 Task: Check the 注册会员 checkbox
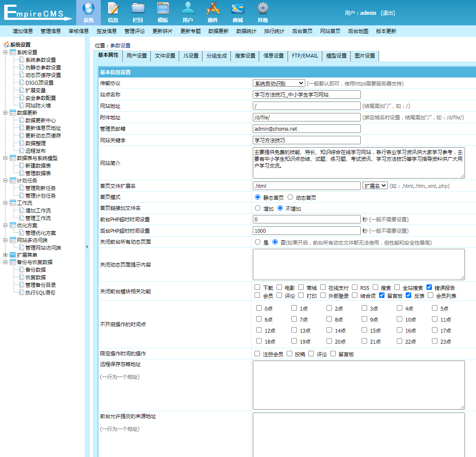pos(257,354)
